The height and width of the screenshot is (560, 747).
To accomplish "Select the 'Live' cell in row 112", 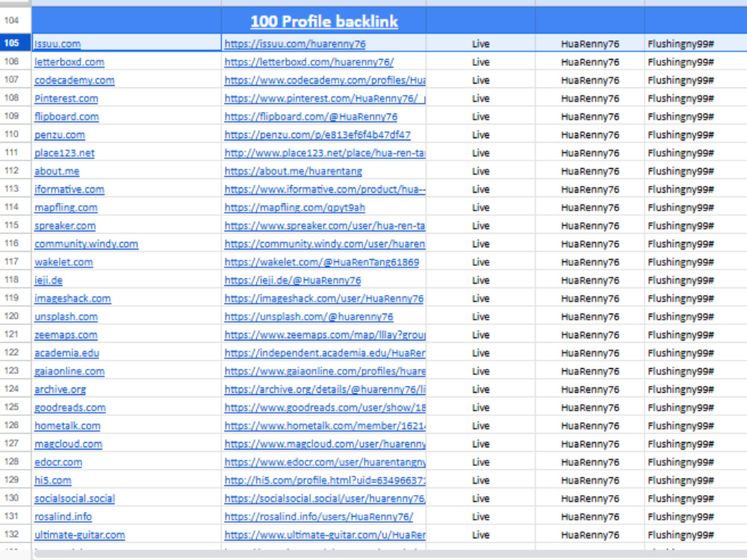I will pyautogui.click(x=480, y=171).
